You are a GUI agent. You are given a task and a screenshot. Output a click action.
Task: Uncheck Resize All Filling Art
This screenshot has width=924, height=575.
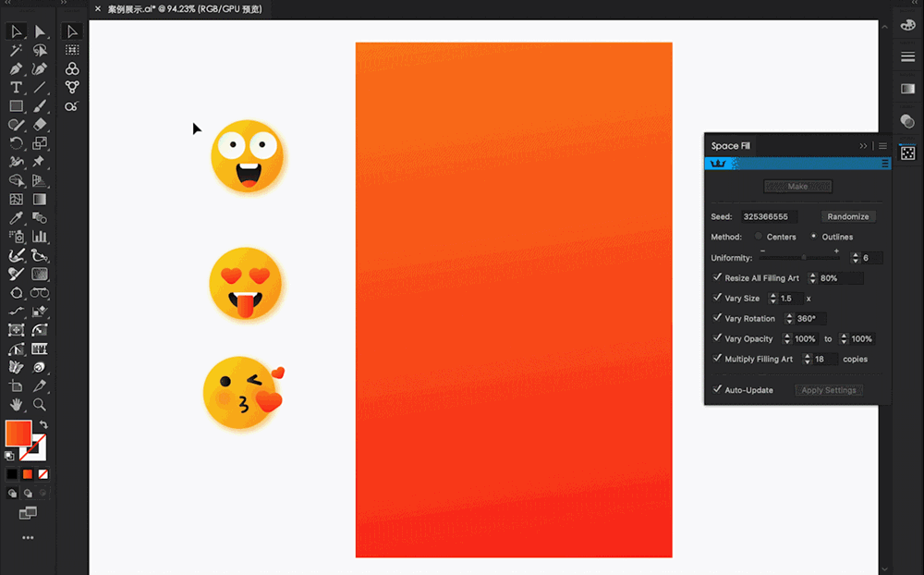[718, 277]
